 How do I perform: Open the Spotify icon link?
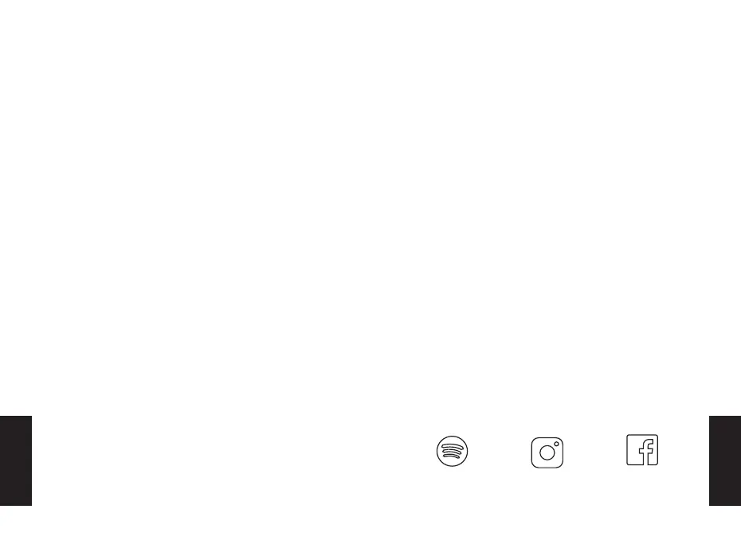453,452
